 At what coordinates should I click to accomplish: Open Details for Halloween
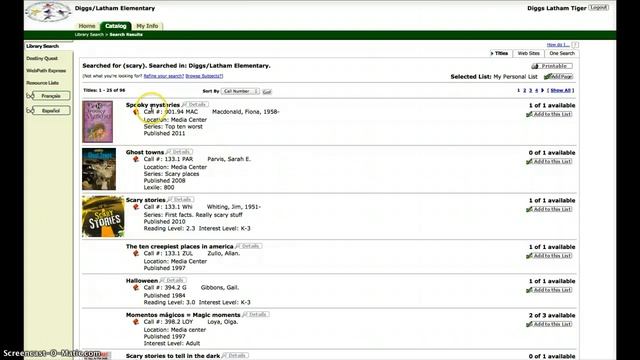(173, 280)
